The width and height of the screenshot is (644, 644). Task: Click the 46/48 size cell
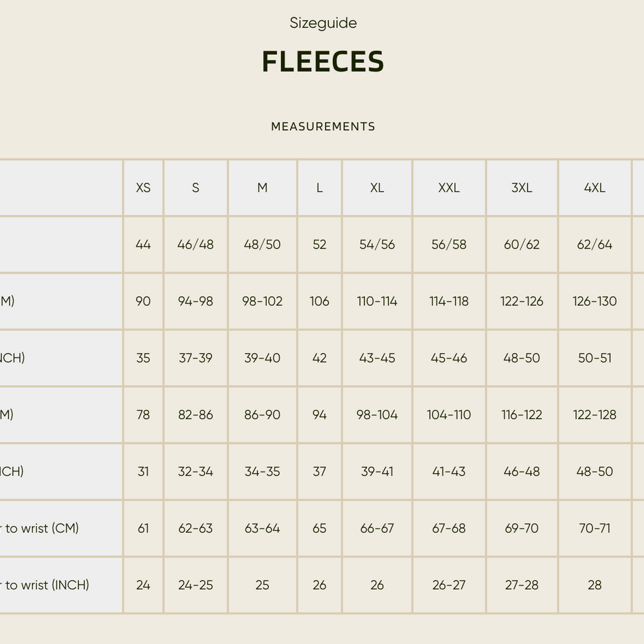[195, 245]
